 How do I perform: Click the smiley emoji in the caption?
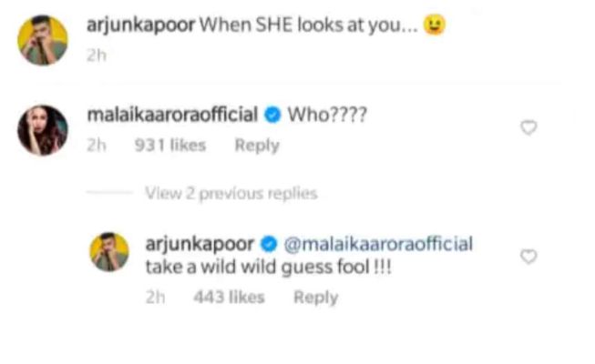pos(435,25)
